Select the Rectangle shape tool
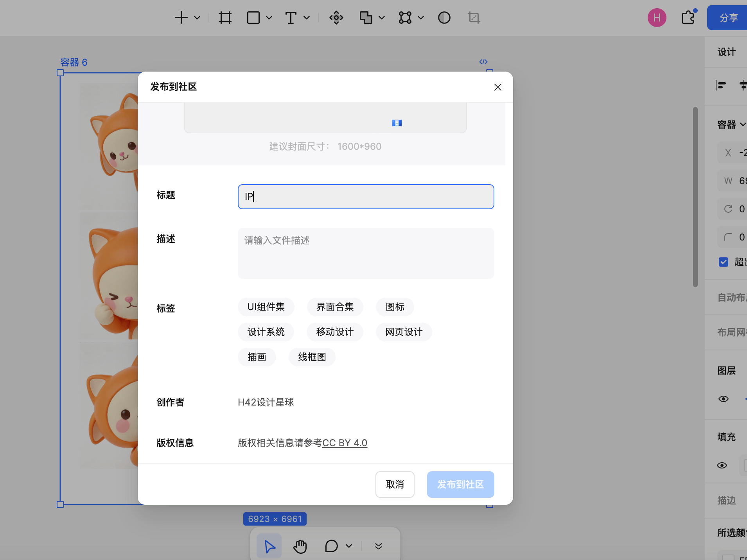Screen dimensions: 747x560 coord(254,18)
